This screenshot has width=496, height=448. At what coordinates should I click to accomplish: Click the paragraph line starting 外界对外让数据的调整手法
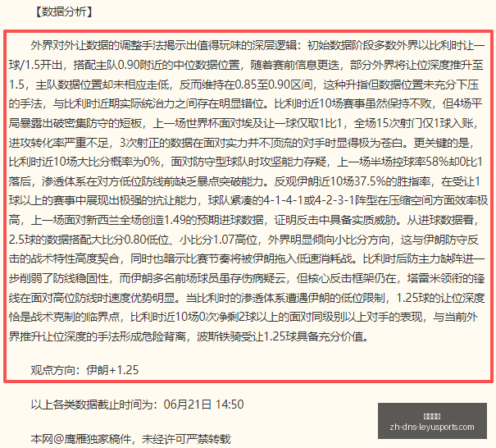[257, 46]
